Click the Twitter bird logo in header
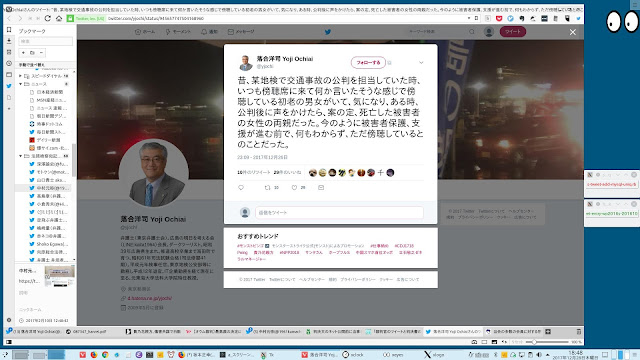Image resolution: width=640 pixels, height=360 pixels. (328, 31)
